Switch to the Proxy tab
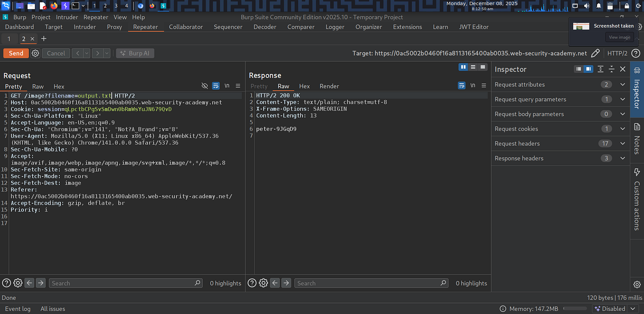Screen dimensions: 644x314 point(115,27)
